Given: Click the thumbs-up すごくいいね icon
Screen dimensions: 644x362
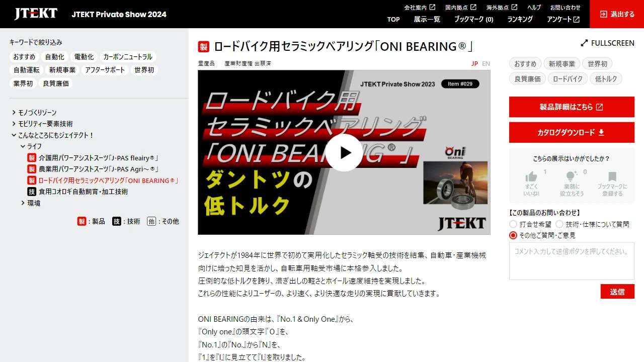Looking at the screenshot, I should 531,176.
